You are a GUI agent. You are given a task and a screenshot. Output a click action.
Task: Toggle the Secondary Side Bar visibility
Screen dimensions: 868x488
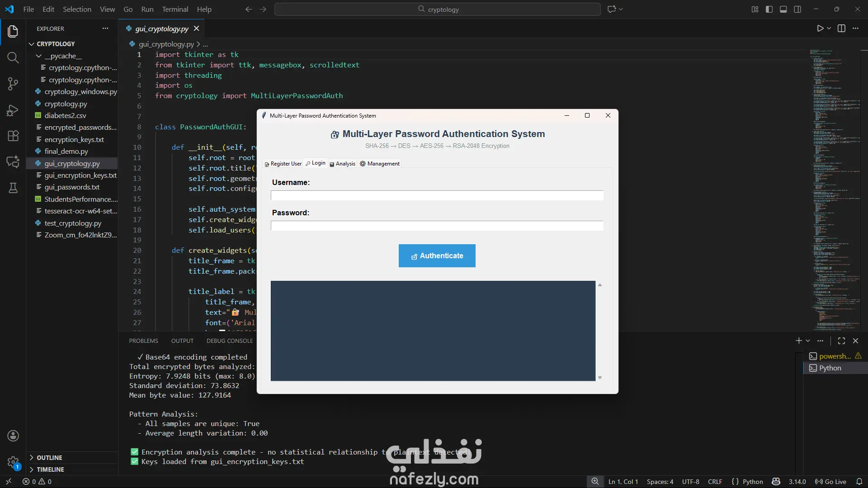[x=797, y=9]
